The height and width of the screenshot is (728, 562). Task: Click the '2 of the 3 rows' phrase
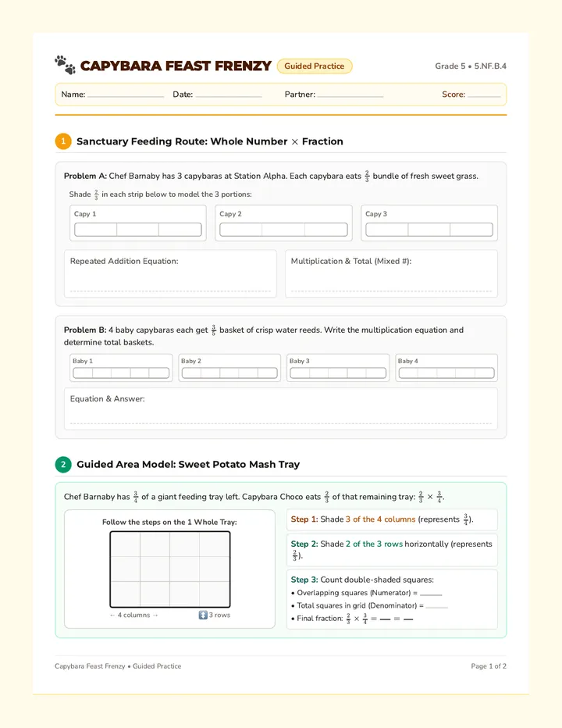(x=374, y=544)
